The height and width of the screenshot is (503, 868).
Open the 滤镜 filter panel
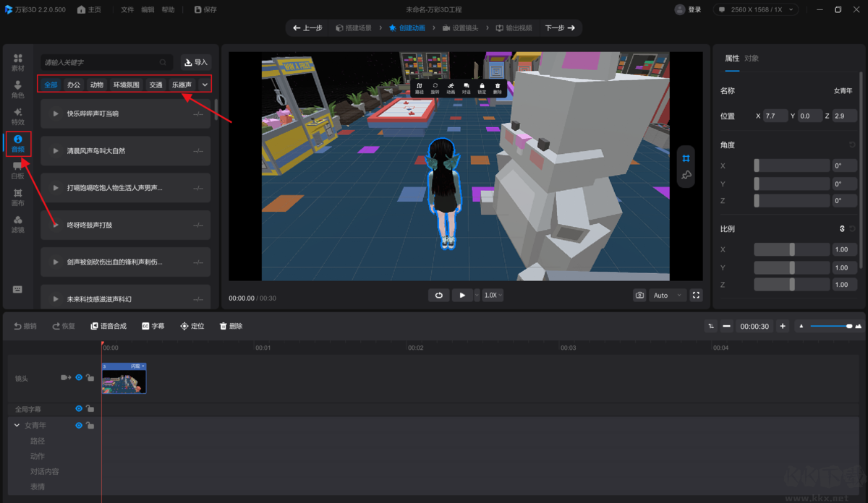pyautogui.click(x=17, y=224)
